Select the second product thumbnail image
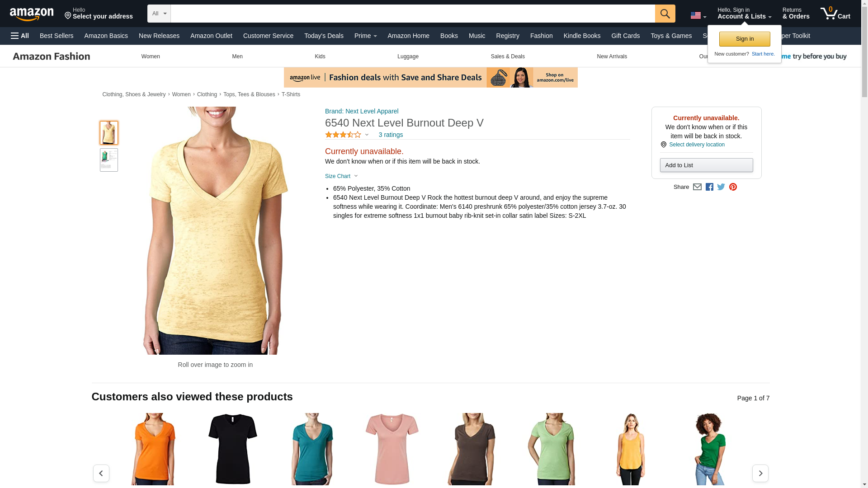The image size is (868, 488). (108, 160)
